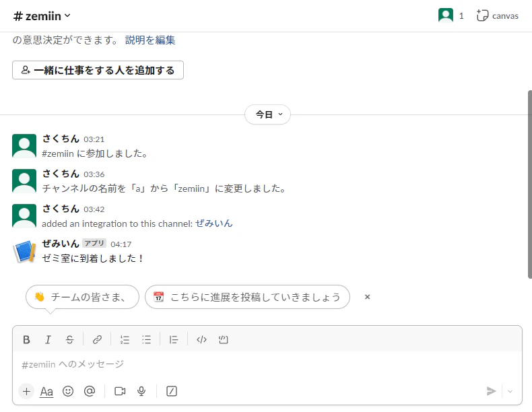
Task: Record an audio clip with microphone
Action: coord(141,391)
